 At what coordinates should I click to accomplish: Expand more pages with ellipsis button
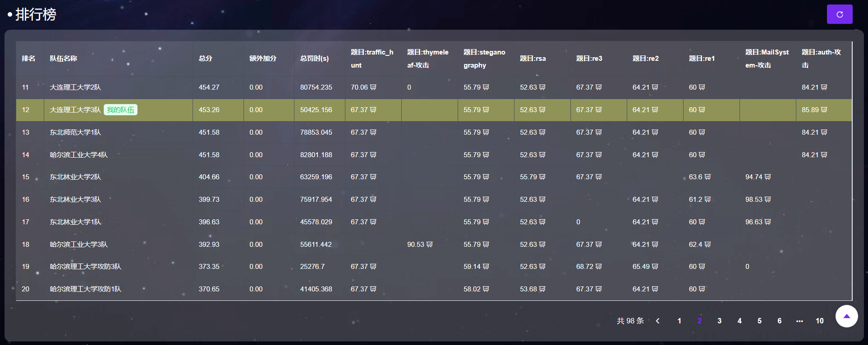click(799, 321)
